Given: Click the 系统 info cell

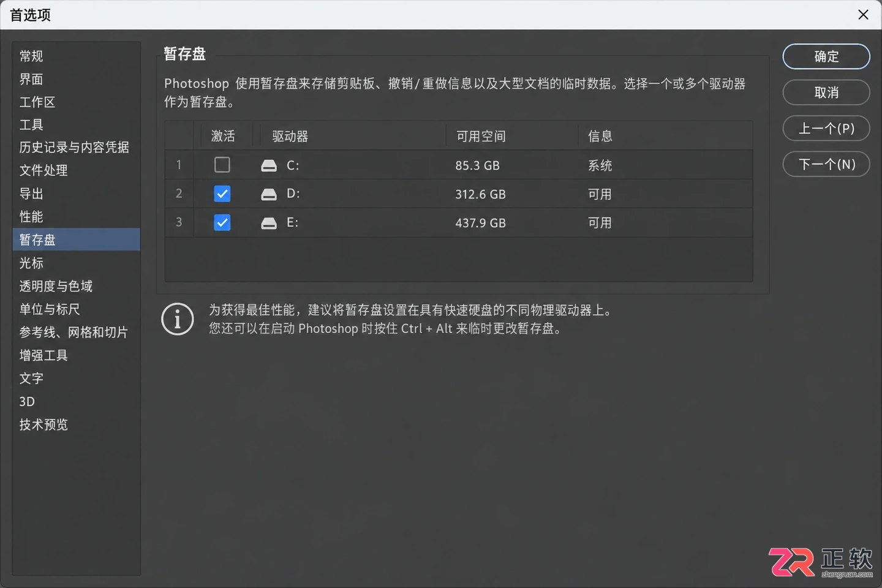Looking at the screenshot, I should pyautogui.click(x=600, y=165).
